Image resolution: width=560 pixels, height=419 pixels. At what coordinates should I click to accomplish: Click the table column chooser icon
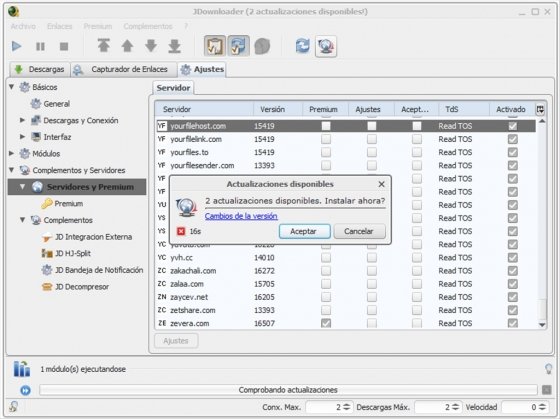click(x=540, y=109)
